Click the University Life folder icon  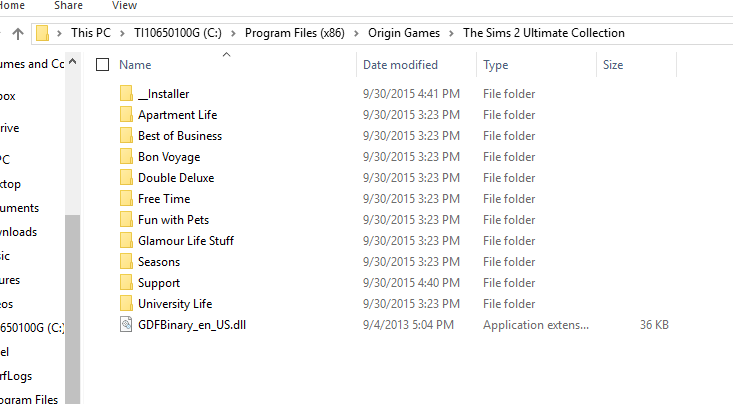[x=126, y=304]
